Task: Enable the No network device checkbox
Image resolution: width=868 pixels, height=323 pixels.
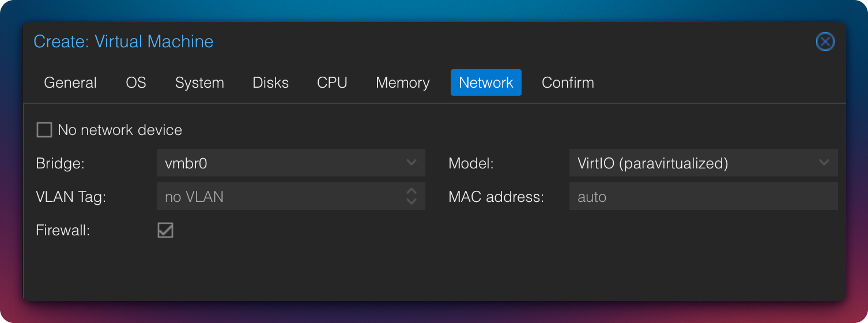Action: click(44, 130)
